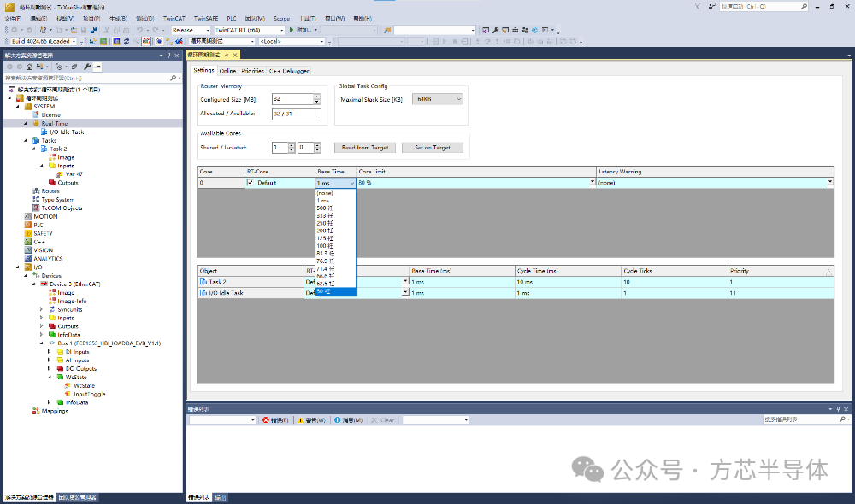The height and width of the screenshot is (504, 855).
Task: Open the PLC menu
Action: [x=232, y=19]
